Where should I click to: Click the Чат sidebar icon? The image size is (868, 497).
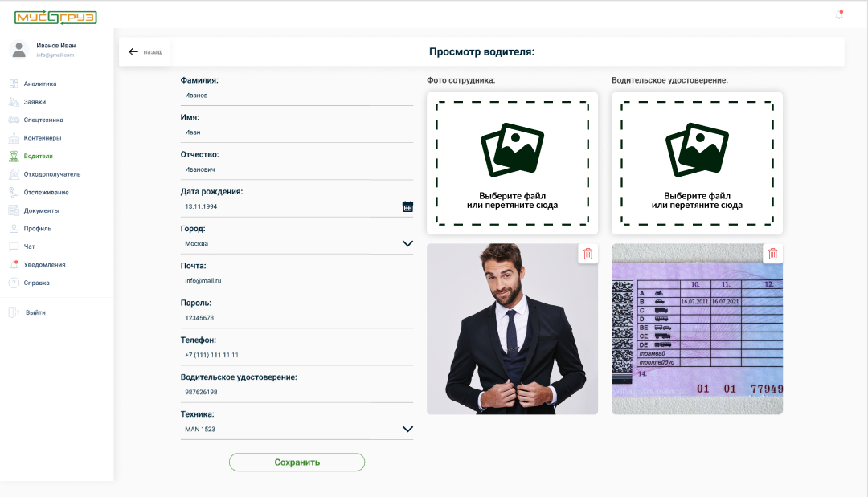coord(14,246)
